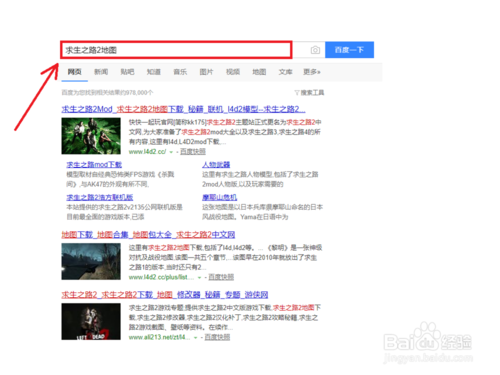Click the camera image-search icon

(315, 50)
